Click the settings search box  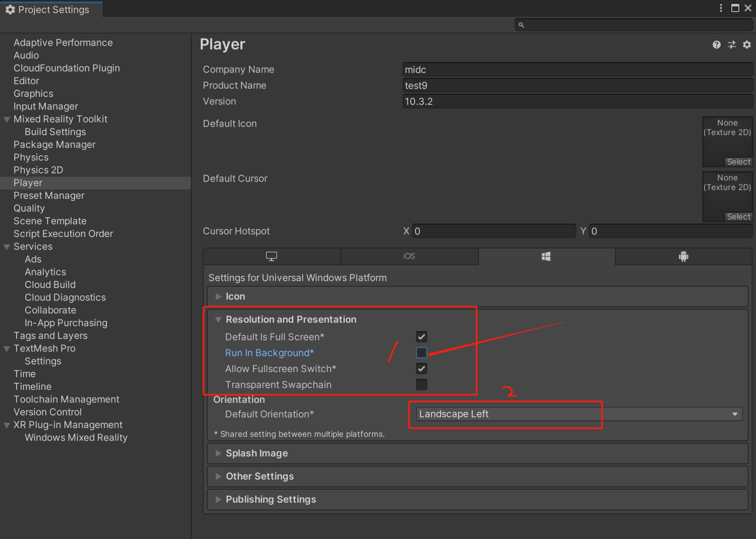coord(634,25)
